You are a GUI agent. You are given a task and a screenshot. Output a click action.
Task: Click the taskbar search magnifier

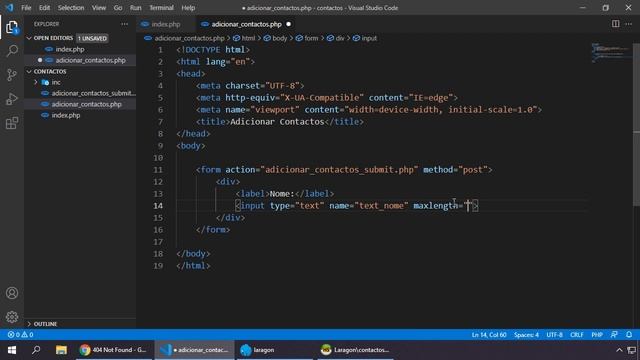(36, 350)
